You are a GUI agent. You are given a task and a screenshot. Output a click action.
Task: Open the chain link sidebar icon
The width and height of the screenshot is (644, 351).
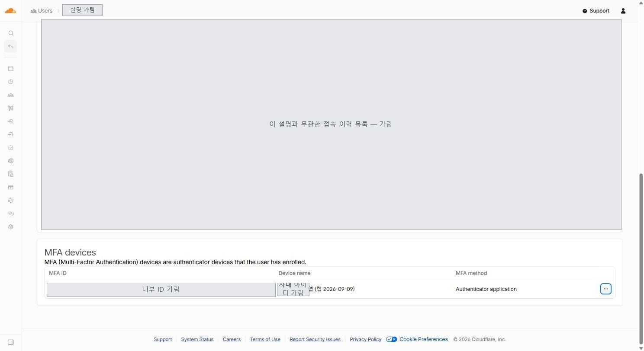click(x=11, y=214)
